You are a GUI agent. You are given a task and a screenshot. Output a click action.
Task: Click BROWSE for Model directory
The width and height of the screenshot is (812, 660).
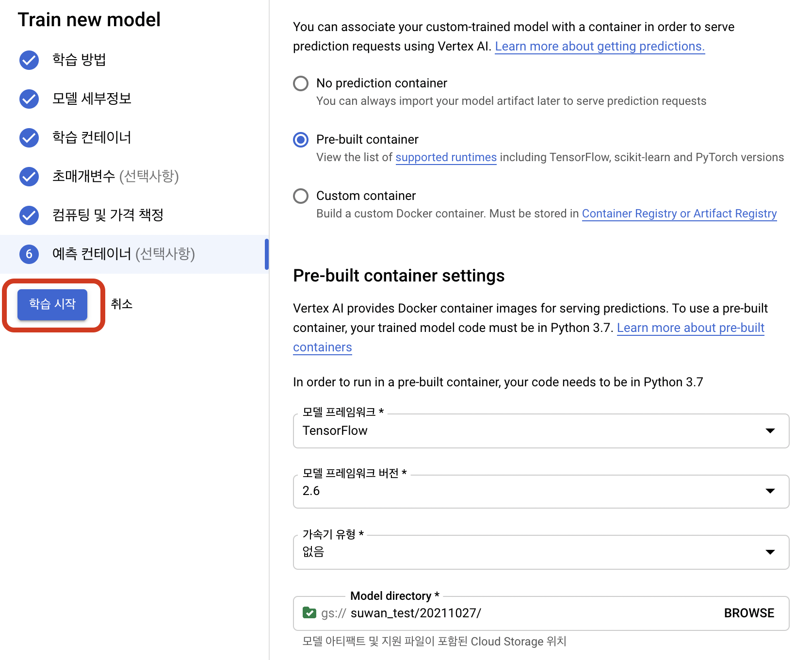[x=749, y=613]
